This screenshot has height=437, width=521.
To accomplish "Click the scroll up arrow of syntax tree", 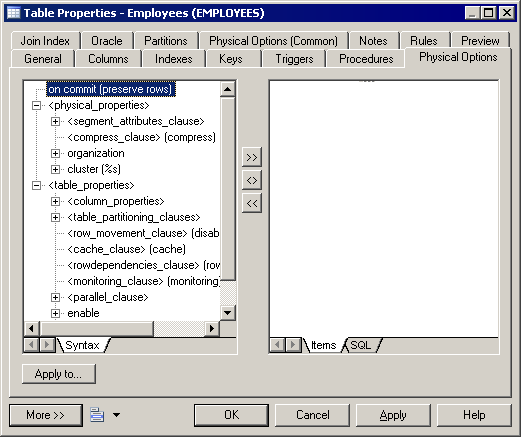I will 228,89.
